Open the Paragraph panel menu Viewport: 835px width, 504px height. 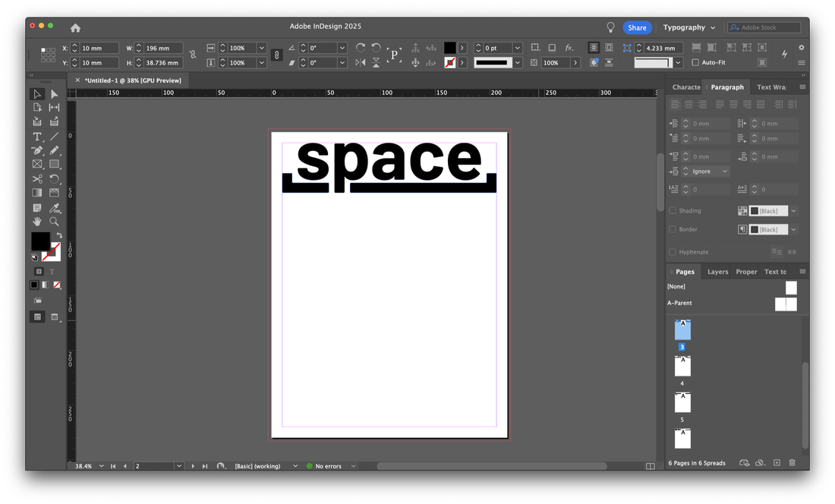[802, 87]
